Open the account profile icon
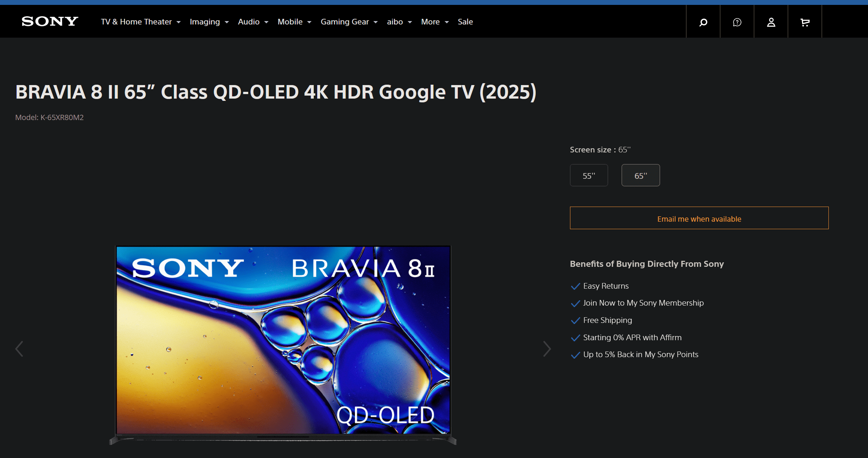 tap(771, 22)
